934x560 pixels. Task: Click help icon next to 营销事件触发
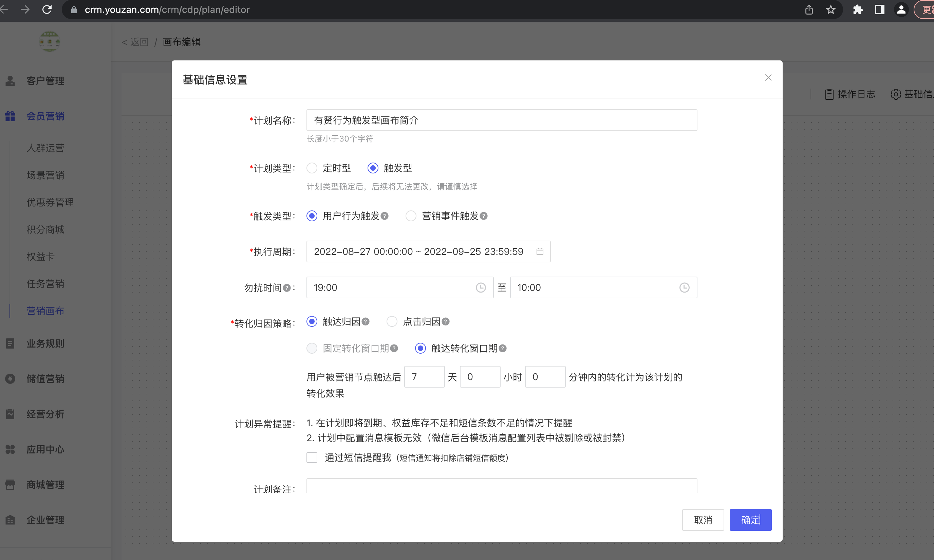coord(484,216)
